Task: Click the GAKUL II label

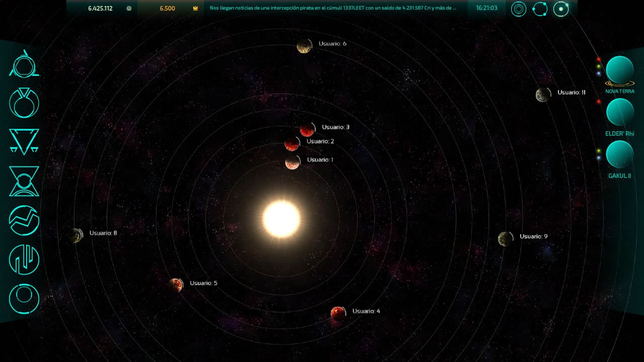Action: click(x=619, y=176)
